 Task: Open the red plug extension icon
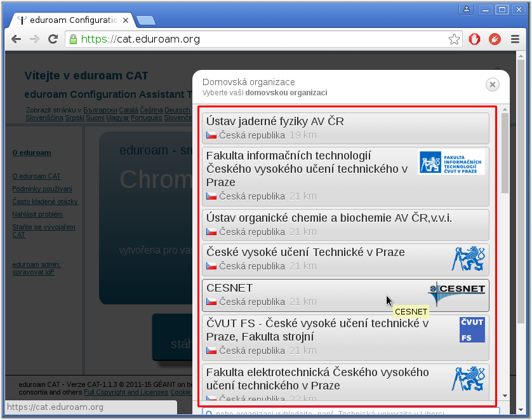[x=495, y=39]
